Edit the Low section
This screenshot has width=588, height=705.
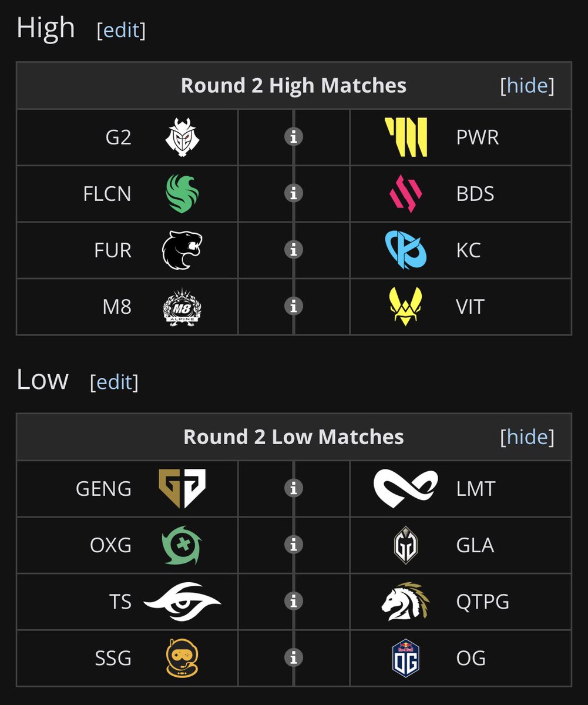[x=114, y=382]
